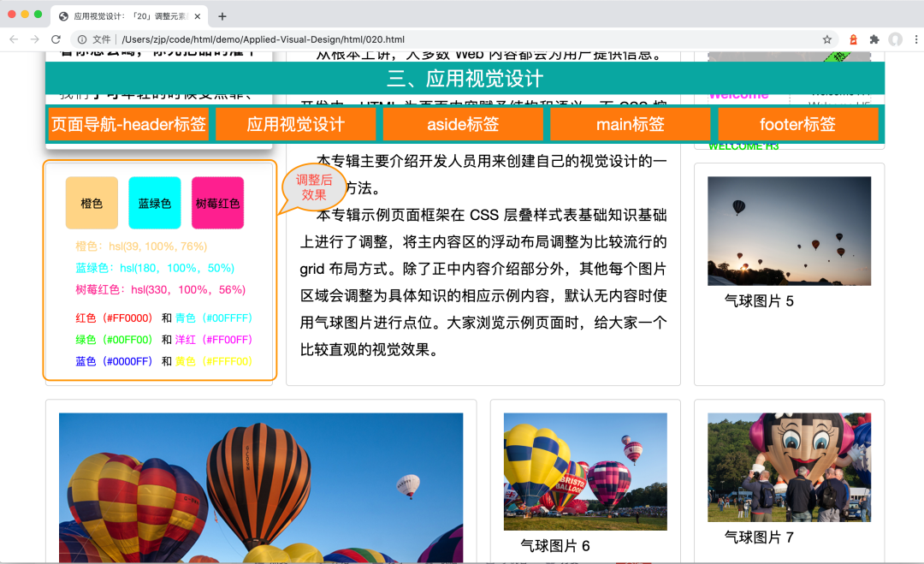The width and height of the screenshot is (924, 564).
Task: Select the 橙色 color swatch
Action: (x=92, y=203)
